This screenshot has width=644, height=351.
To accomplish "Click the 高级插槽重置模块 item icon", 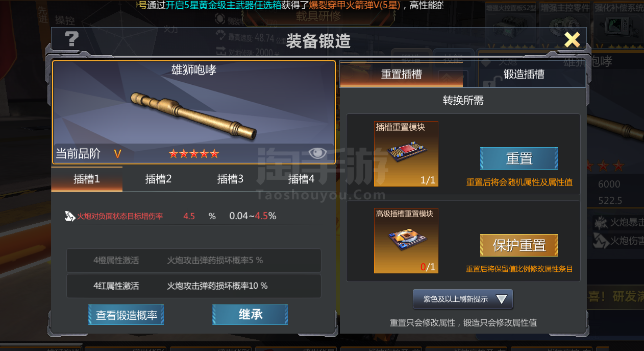I will [x=406, y=241].
